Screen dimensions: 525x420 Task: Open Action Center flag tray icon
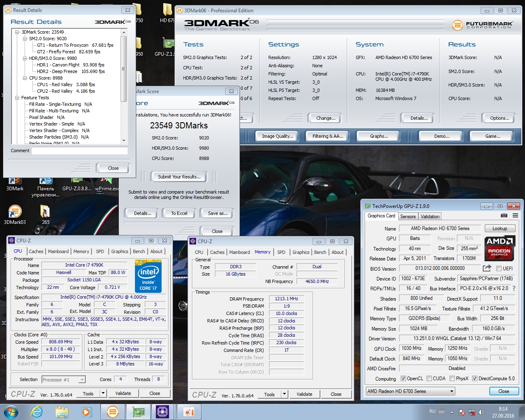tap(462, 412)
